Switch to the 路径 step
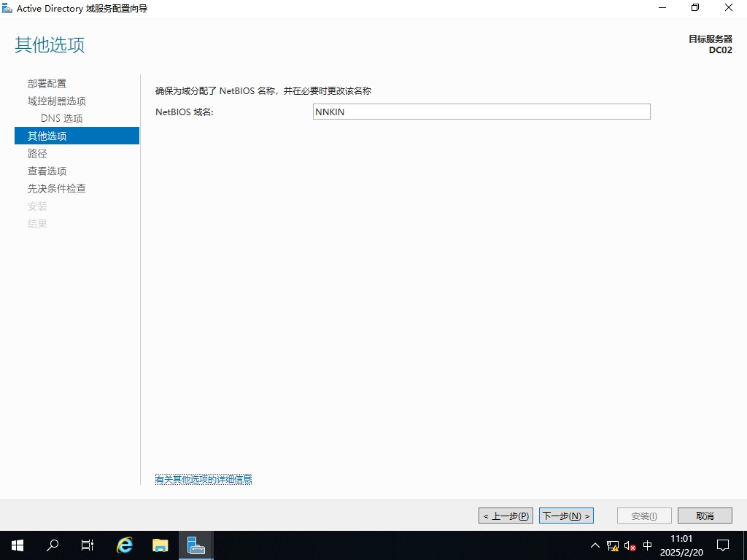Image resolution: width=747 pixels, height=560 pixels. point(37,154)
